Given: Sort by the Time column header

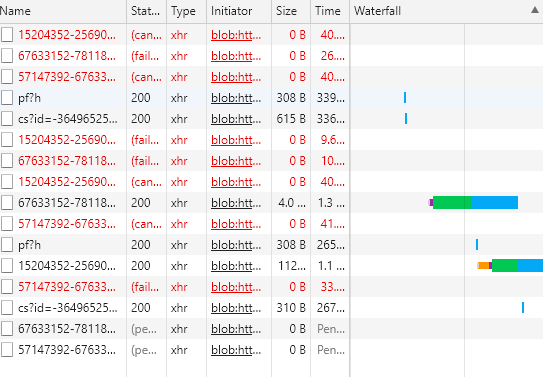Looking at the screenshot, I should coord(330,11).
